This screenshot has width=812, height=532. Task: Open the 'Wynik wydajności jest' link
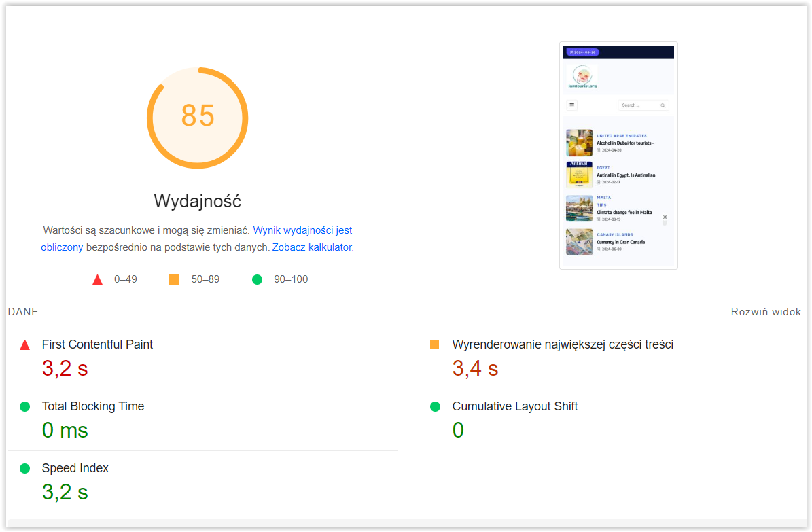(x=302, y=230)
